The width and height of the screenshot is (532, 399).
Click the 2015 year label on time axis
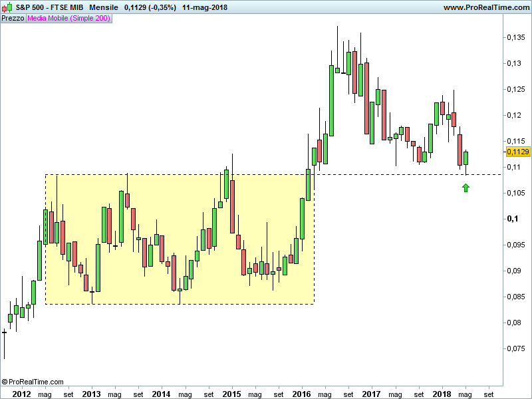231,394
